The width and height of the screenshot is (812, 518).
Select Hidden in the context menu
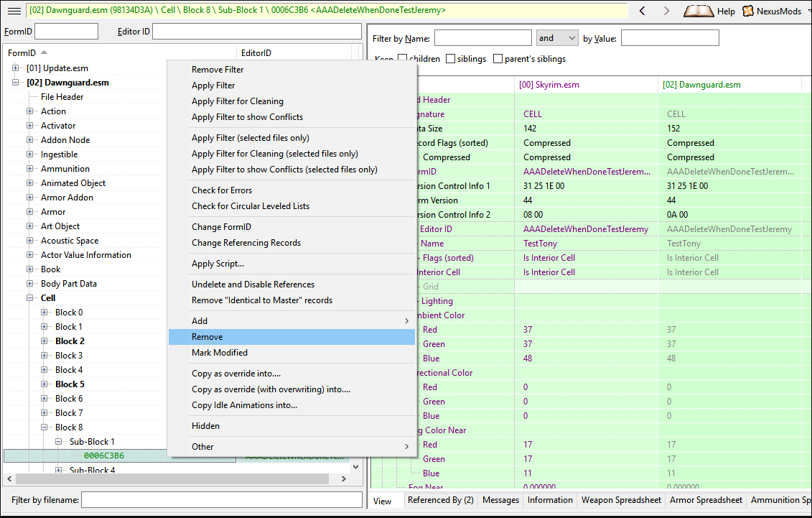click(x=292, y=426)
